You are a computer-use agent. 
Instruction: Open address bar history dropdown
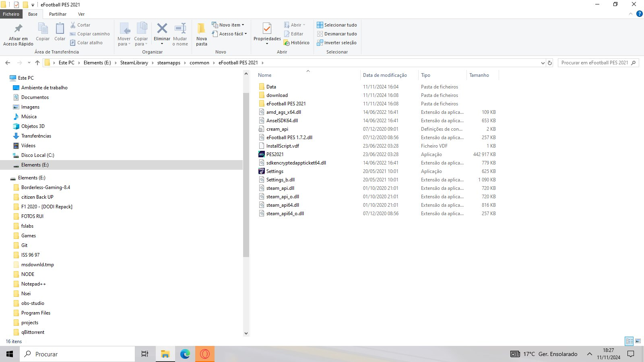pos(543,63)
